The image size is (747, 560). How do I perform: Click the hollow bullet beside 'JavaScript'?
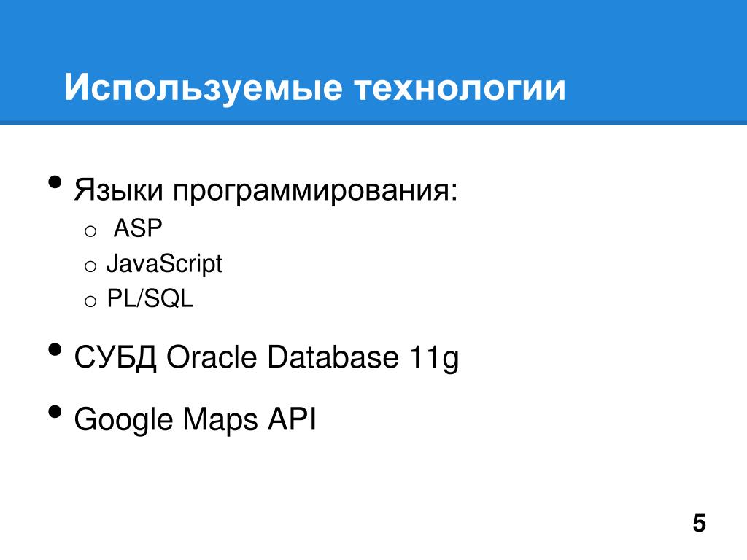(x=90, y=267)
